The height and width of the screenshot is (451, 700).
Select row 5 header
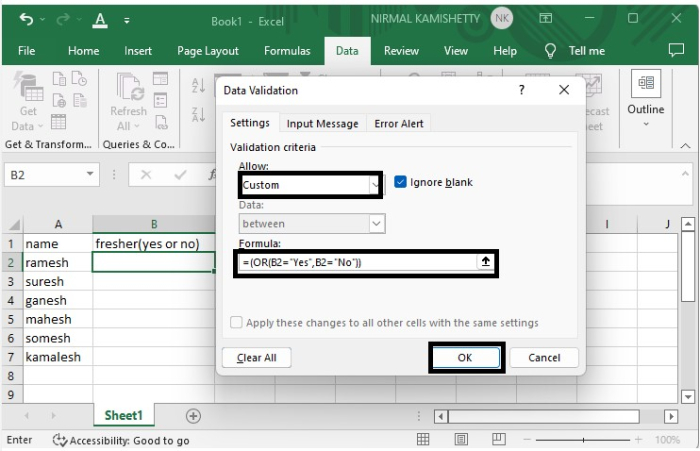pos(11,319)
